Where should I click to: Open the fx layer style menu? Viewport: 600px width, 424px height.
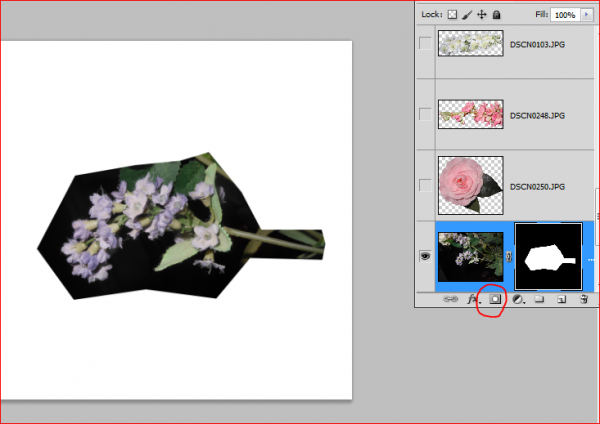pos(474,299)
